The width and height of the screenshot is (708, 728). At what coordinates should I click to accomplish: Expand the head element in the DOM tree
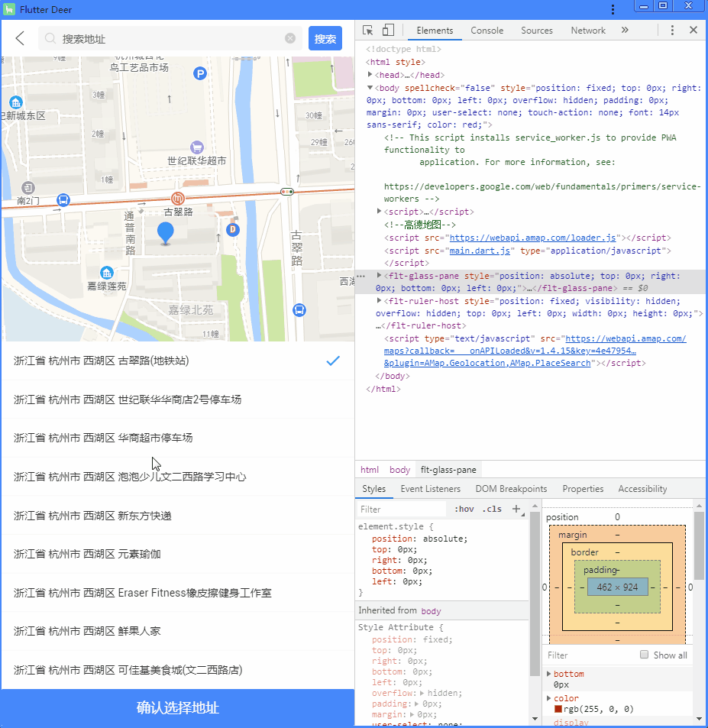pyautogui.click(x=368, y=75)
